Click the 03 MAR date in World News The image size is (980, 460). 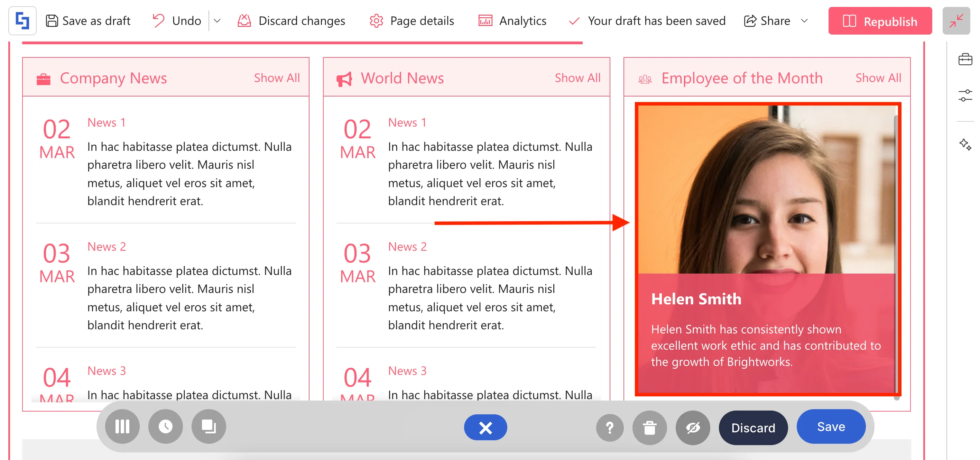pyautogui.click(x=358, y=263)
